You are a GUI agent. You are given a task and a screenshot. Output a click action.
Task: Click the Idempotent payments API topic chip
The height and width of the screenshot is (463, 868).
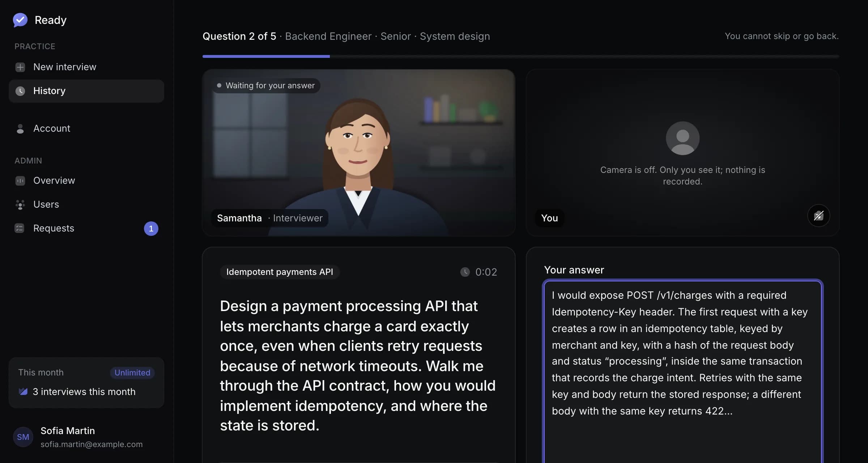click(280, 272)
